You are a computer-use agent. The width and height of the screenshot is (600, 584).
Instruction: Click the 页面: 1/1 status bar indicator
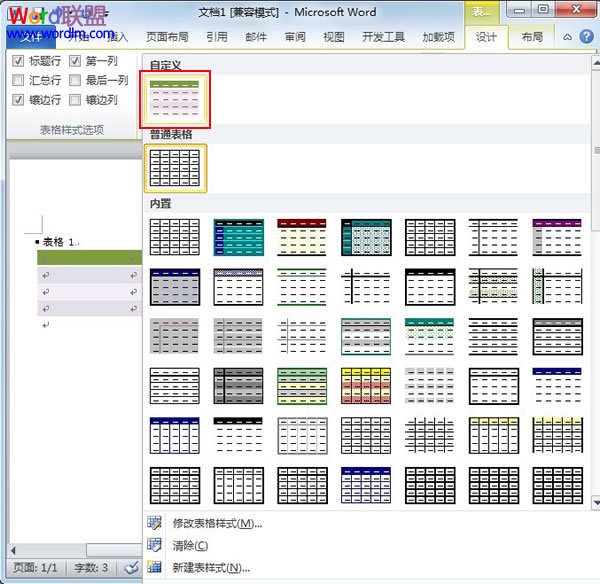35,568
